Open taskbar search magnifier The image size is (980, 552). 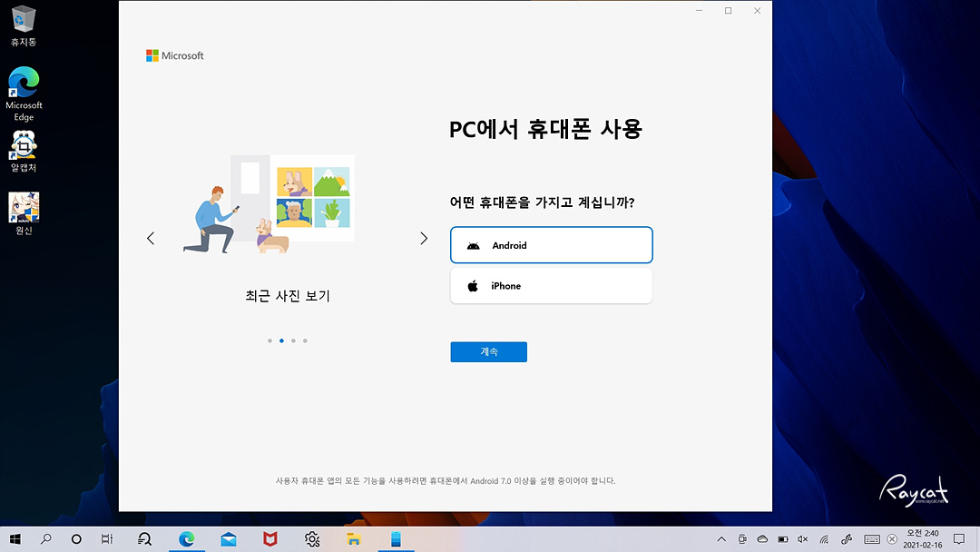[x=45, y=539]
